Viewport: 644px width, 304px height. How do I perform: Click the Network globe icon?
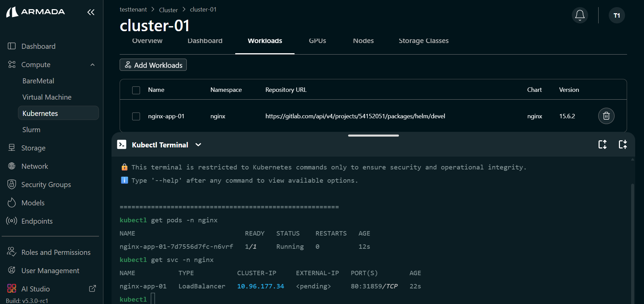tap(12, 166)
